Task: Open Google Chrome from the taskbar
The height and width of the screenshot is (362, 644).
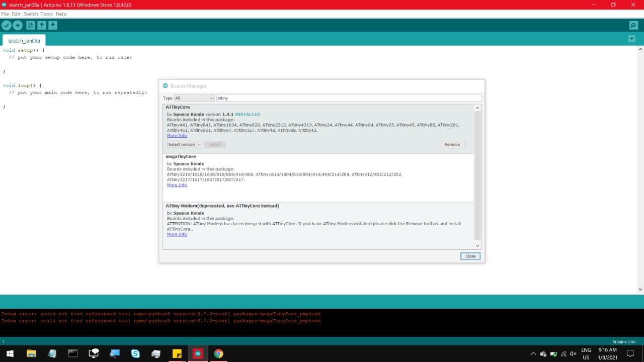Action: pyautogui.click(x=218, y=353)
